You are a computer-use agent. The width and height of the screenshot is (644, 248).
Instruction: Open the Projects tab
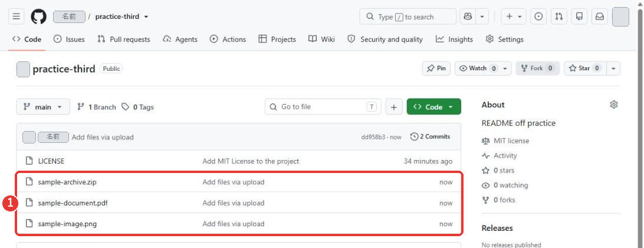[x=277, y=39]
